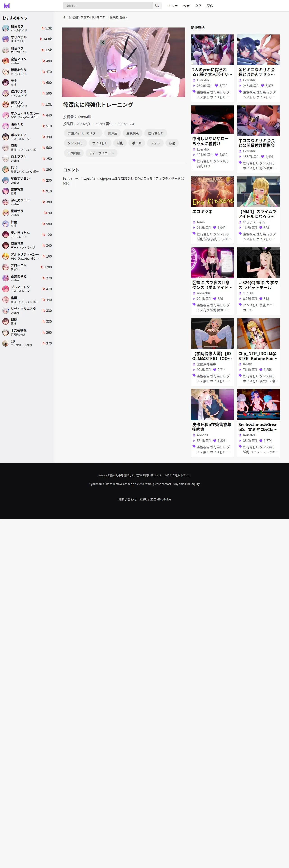Screen dimensions: 289x868
Task: Click the 宝鐘マリン avatar icon
Action: (6, 61)
